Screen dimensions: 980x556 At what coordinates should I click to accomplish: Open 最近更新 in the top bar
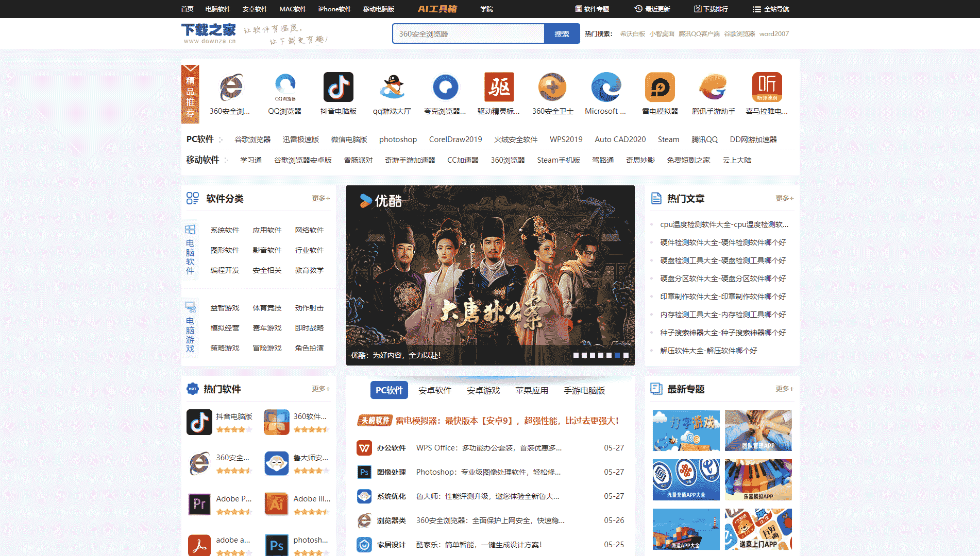click(652, 9)
